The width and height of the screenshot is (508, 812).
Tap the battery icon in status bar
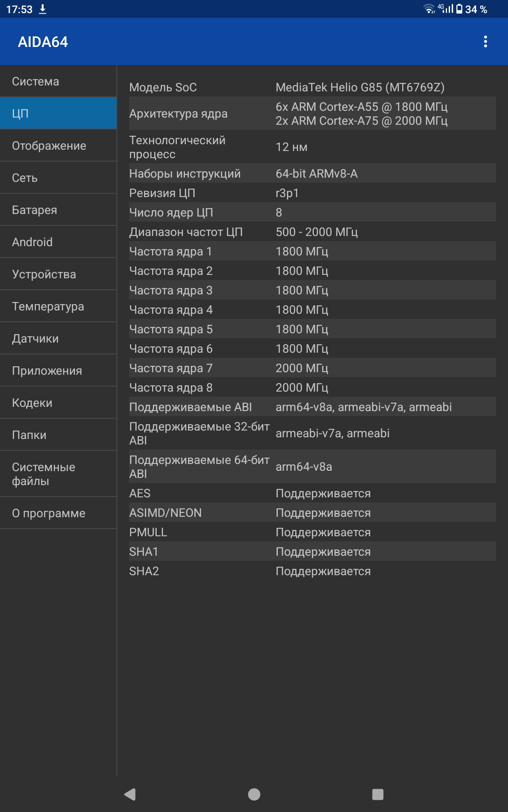pyautogui.click(x=459, y=9)
